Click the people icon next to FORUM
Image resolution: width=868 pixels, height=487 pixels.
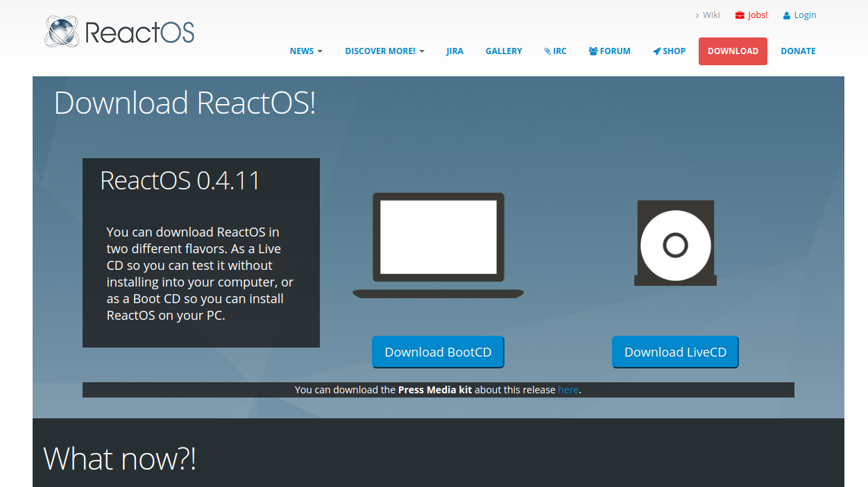pos(593,51)
